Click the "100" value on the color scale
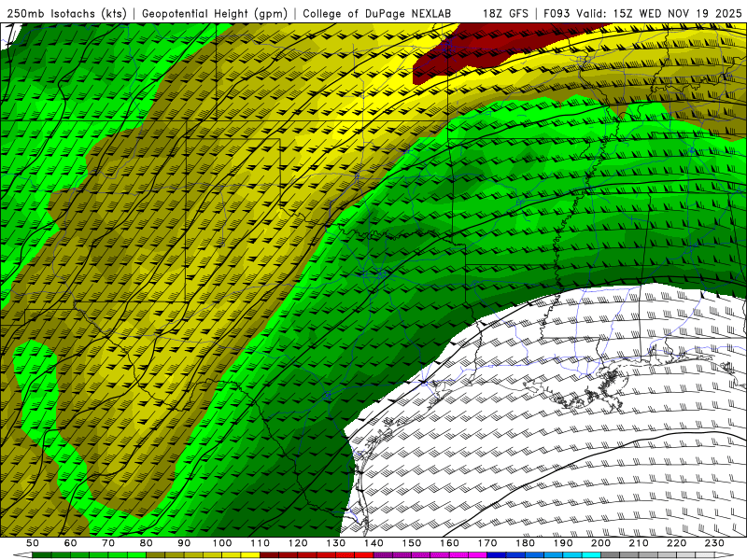 click(222, 543)
